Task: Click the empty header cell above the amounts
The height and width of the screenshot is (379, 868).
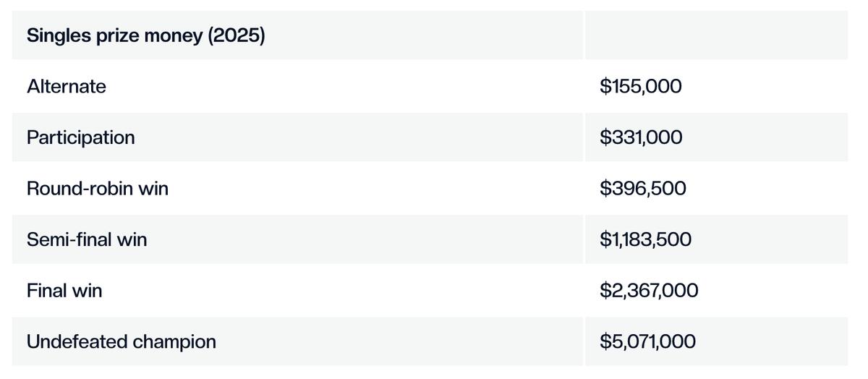Action: (x=715, y=35)
